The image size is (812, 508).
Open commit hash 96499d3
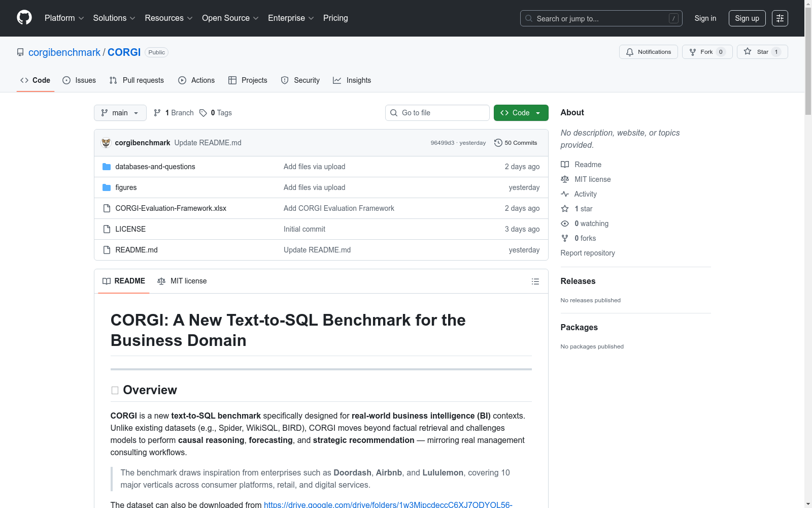[443, 143]
